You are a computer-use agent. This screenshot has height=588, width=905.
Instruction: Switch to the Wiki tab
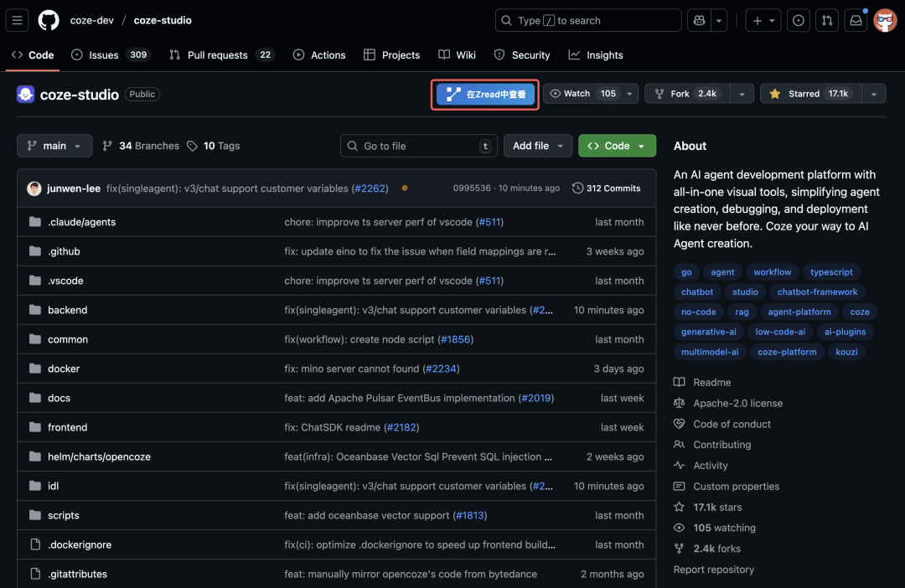[x=458, y=54]
